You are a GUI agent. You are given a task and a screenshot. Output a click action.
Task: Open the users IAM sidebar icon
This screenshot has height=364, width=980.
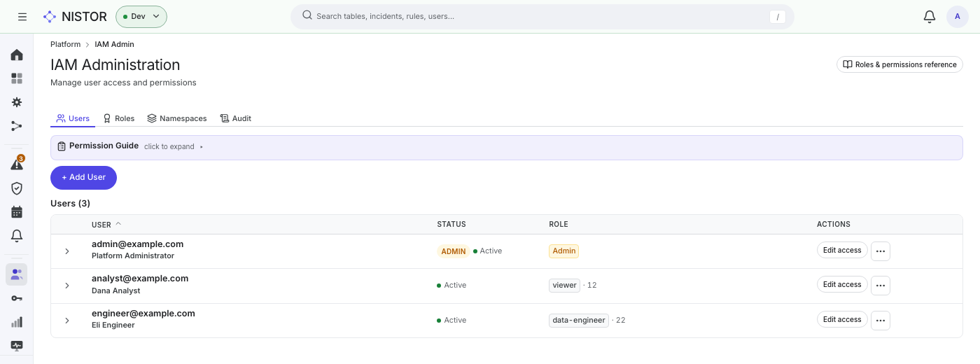[x=17, y=274]
